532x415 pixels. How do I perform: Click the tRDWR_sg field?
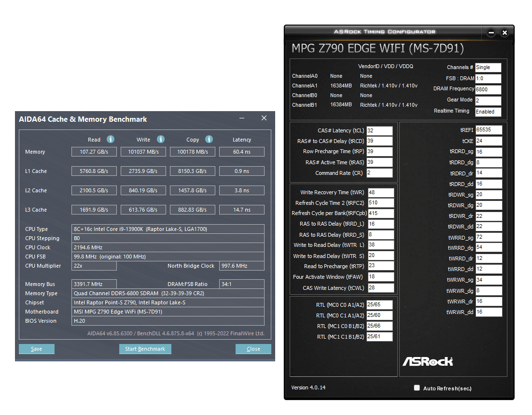coord(489,195)
